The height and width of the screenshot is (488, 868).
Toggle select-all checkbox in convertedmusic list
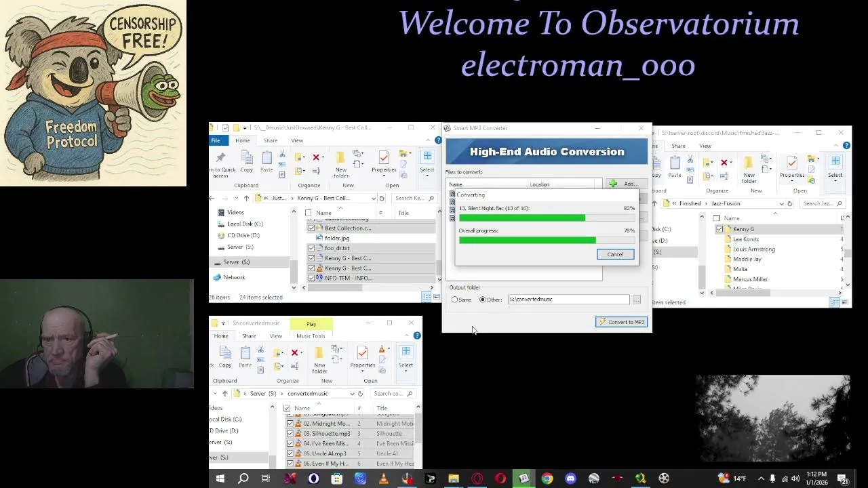287,408
